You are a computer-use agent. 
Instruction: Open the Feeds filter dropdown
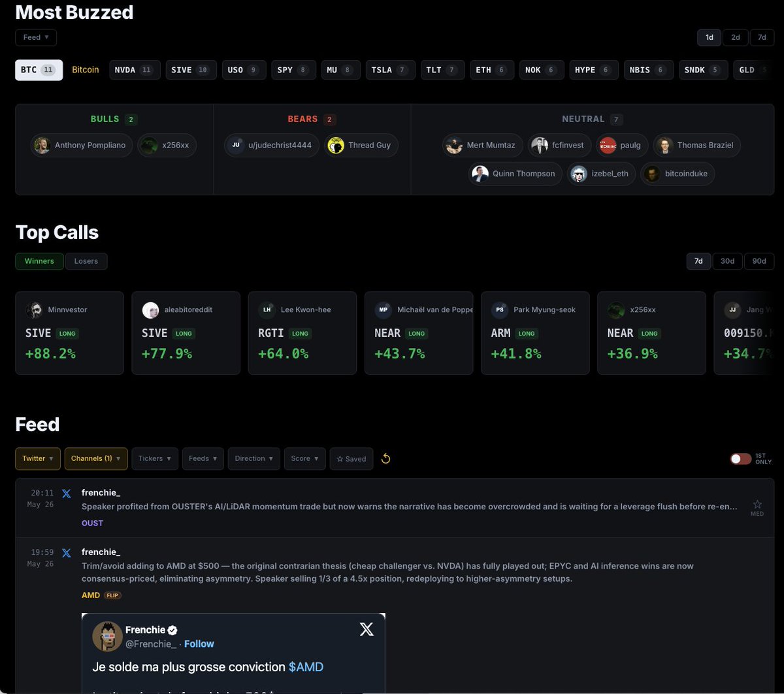tap(203, 458)
